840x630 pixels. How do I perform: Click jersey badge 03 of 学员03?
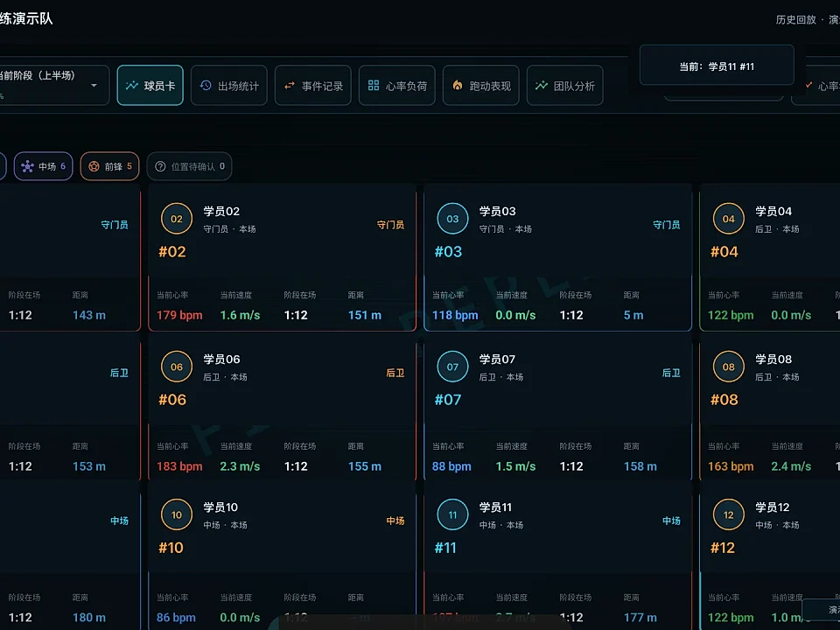coord(452,219)
